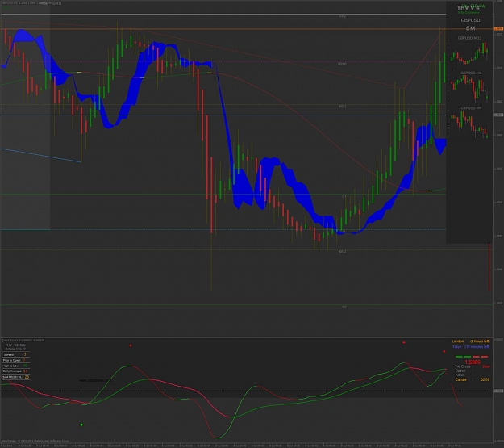Click the THV Trix indicator title text
Image resolution: width=504 pixels, height=448 pixels.
[23, 340]
